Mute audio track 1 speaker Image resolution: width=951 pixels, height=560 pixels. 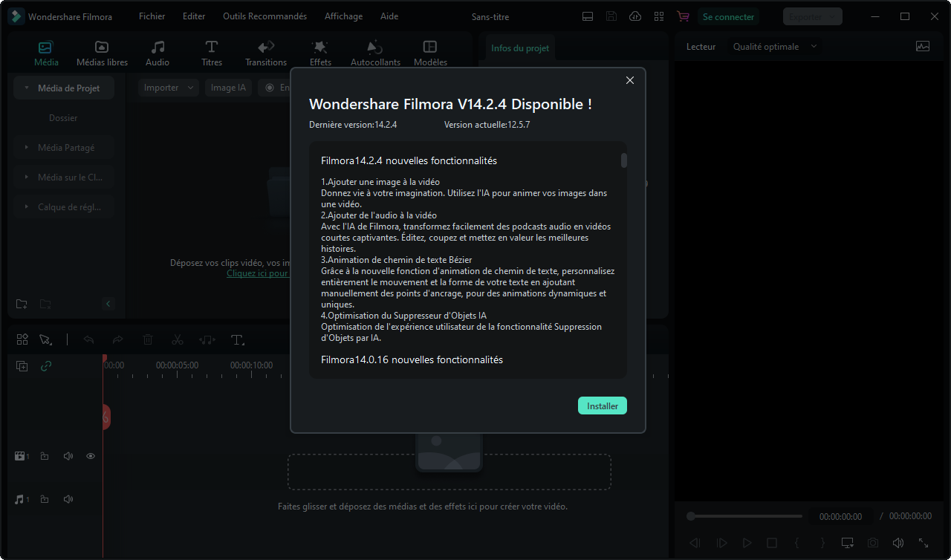pos(68,499)
